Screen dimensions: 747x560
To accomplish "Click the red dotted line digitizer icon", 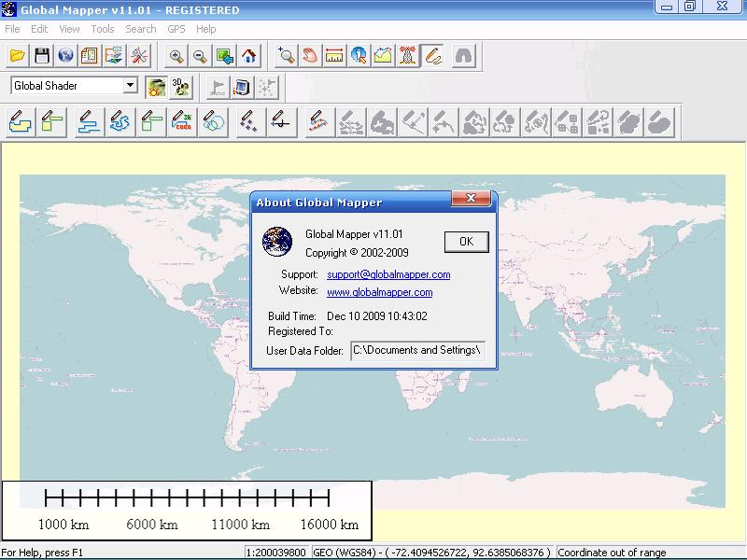I will click(318, 122).
